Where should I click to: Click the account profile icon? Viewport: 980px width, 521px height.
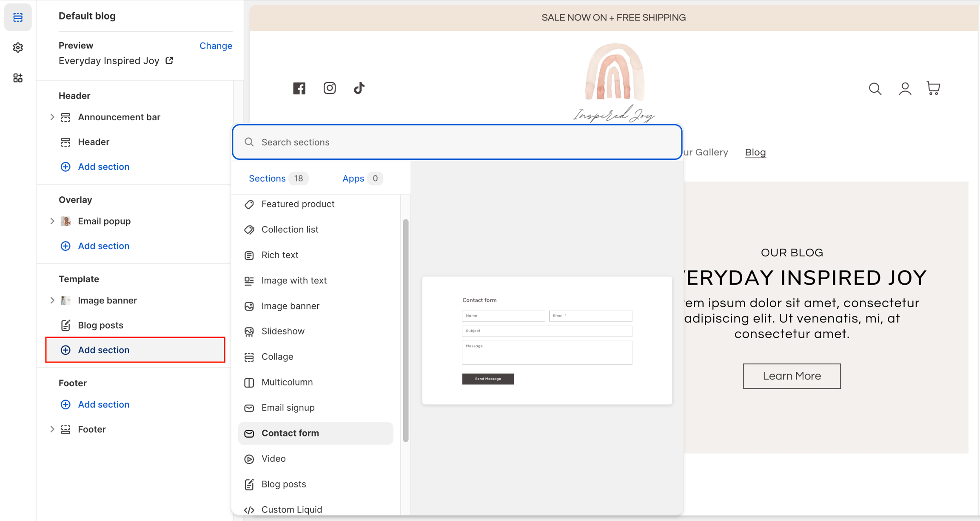click(x=905, y=88)
